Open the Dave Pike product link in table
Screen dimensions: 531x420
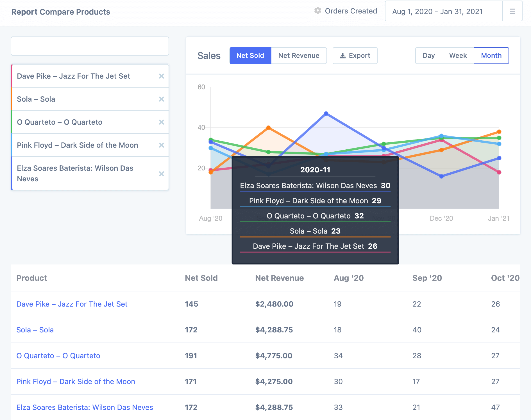coord(72,304)
